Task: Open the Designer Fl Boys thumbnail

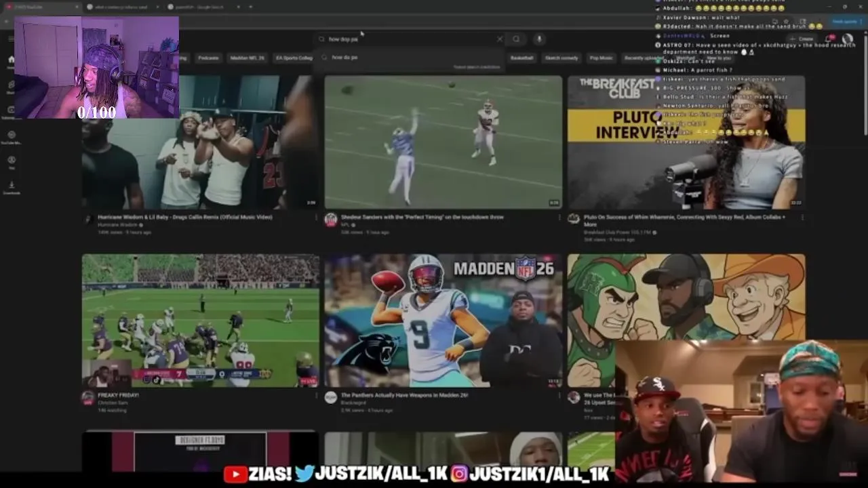Action: [200, 451]
